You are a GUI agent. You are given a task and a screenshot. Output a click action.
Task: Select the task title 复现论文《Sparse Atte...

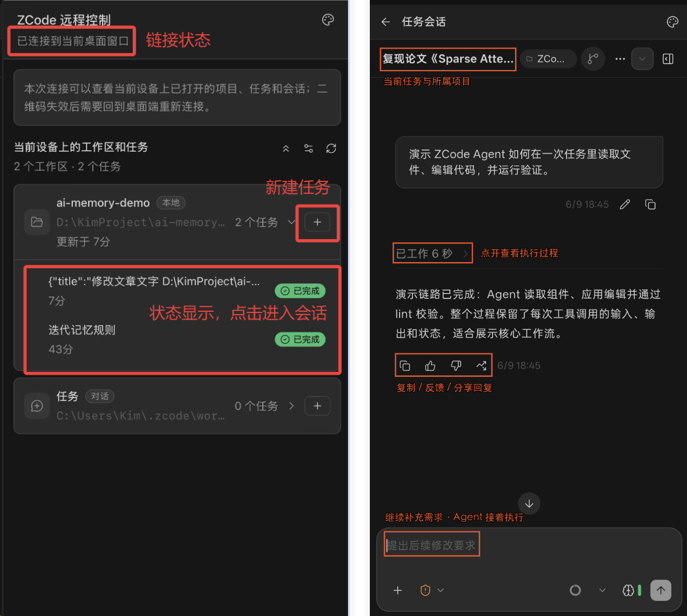coord(448,59)
